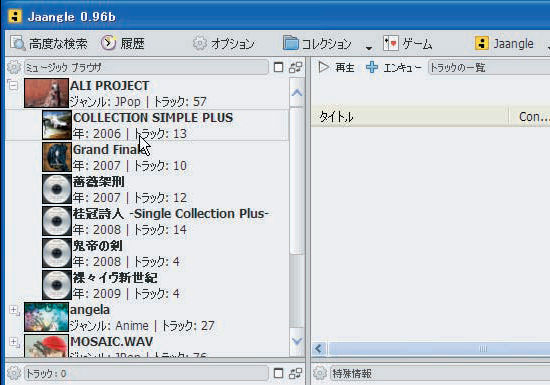Click ジャンル: Anime | トラック: 27 info line

pyautogui.click(x=142, y=326)
